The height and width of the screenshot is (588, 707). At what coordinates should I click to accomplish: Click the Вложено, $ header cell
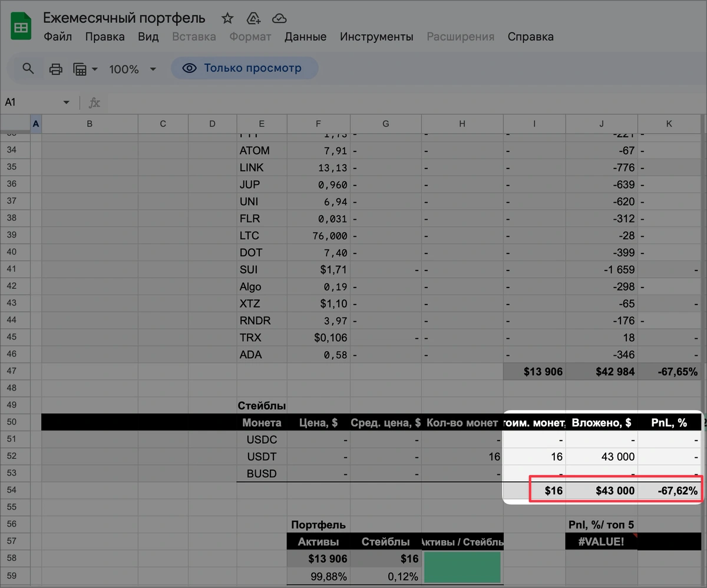tap(602, 422)
